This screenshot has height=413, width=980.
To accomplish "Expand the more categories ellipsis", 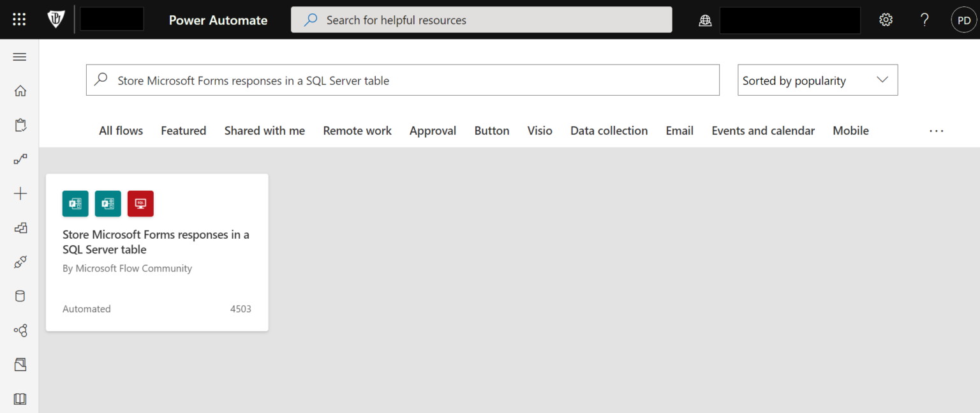I will click(x=936, y=131).
